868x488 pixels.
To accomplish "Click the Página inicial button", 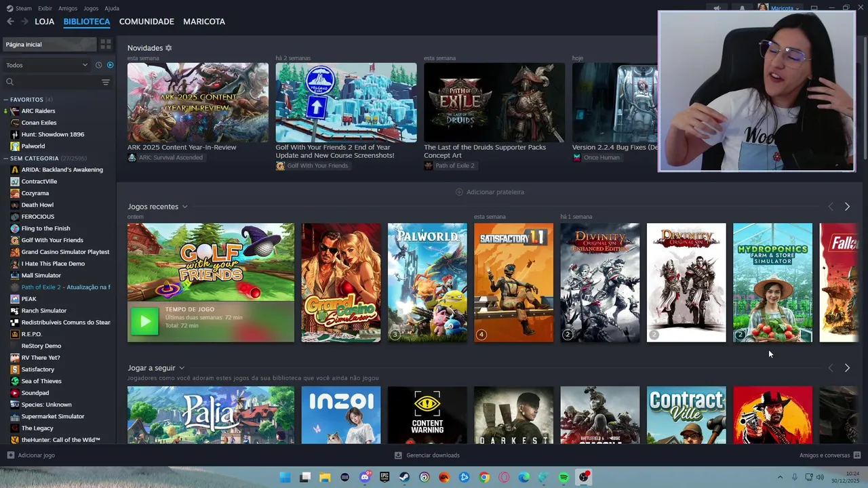I will [x=49, y=44].
